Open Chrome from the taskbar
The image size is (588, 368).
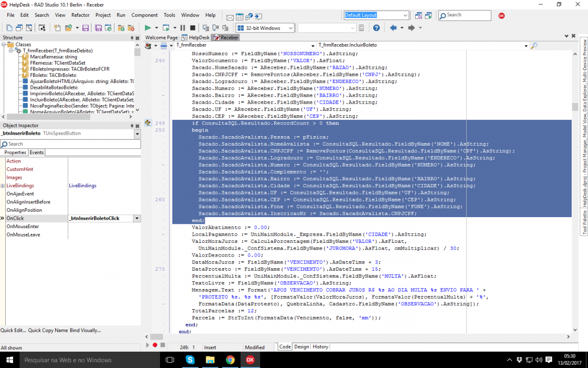coord(230,360)
